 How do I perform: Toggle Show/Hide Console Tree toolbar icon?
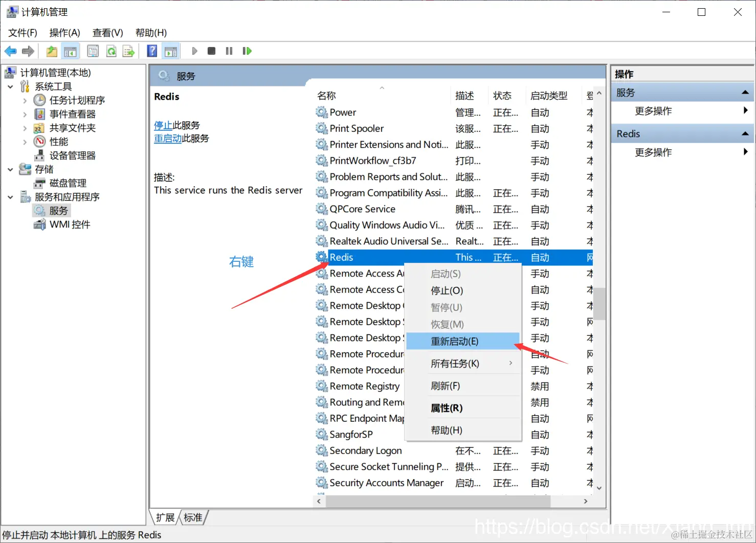pyautogui.click(x=70, y=51)
